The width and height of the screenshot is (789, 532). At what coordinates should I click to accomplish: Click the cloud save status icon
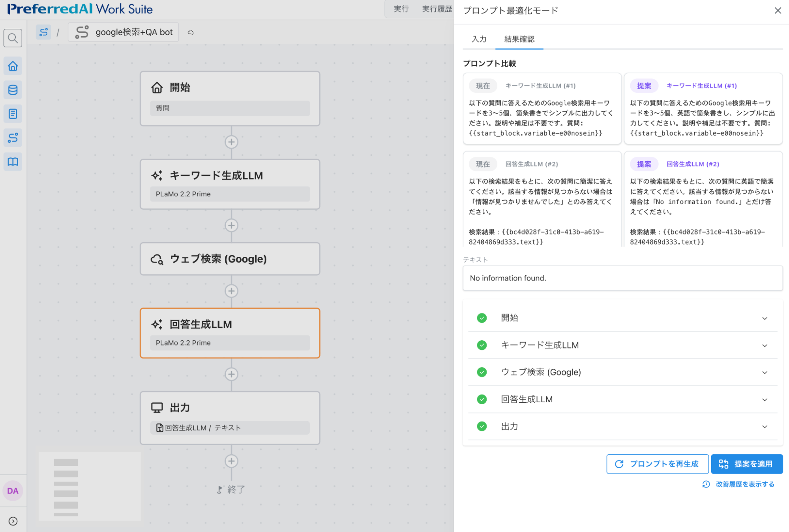[191, 32]
